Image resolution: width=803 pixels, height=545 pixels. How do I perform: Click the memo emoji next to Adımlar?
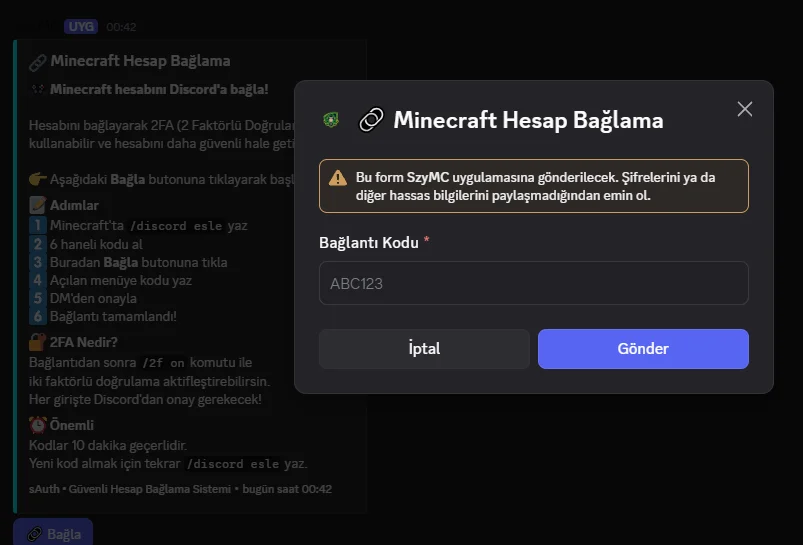pos(37,205)
